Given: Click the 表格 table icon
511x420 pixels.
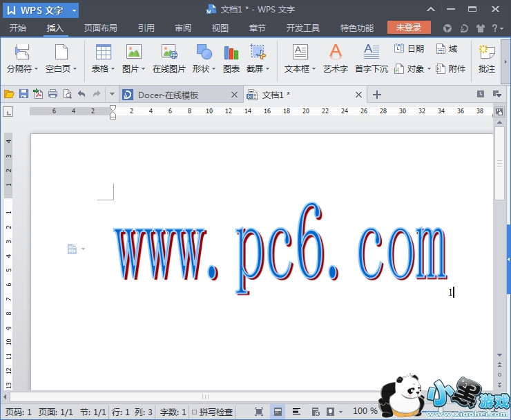Looking at the screenshot, I should point(104,52).
